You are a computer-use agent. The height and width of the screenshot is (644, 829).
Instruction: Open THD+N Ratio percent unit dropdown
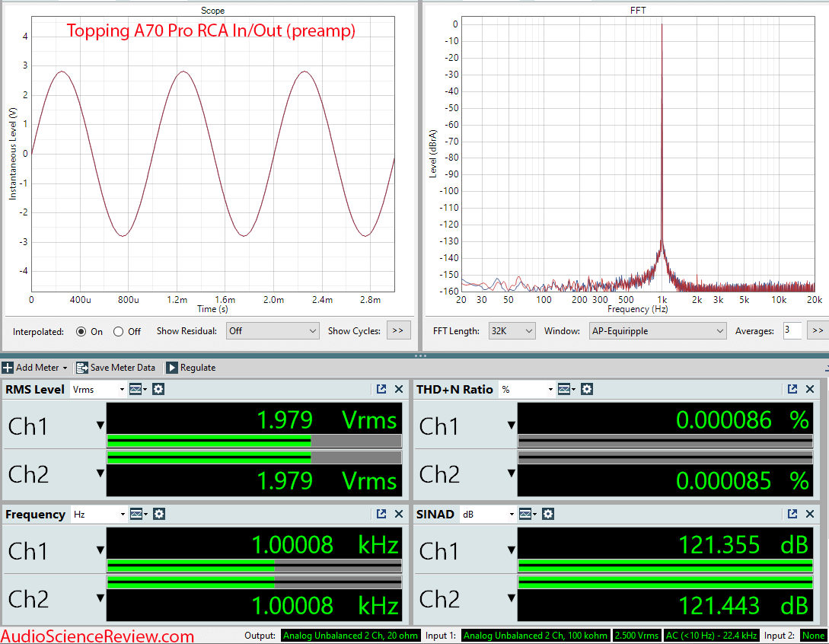(527, 390)
